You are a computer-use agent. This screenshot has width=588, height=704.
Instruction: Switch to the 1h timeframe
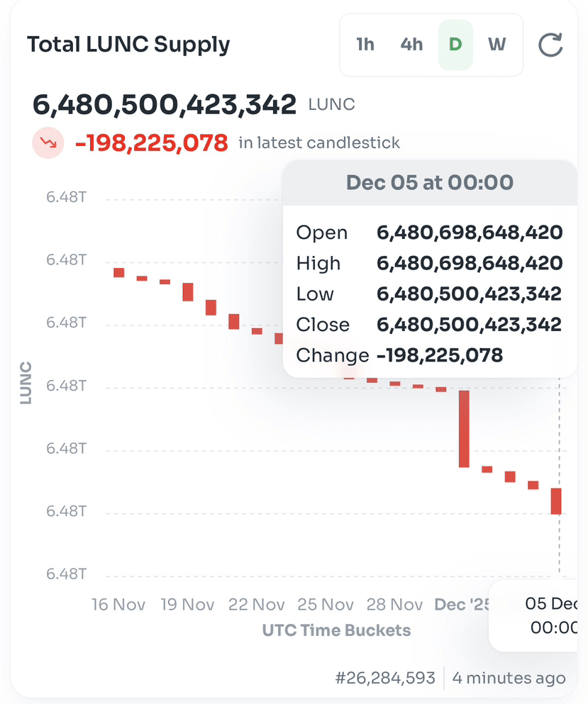pos(365,45)
